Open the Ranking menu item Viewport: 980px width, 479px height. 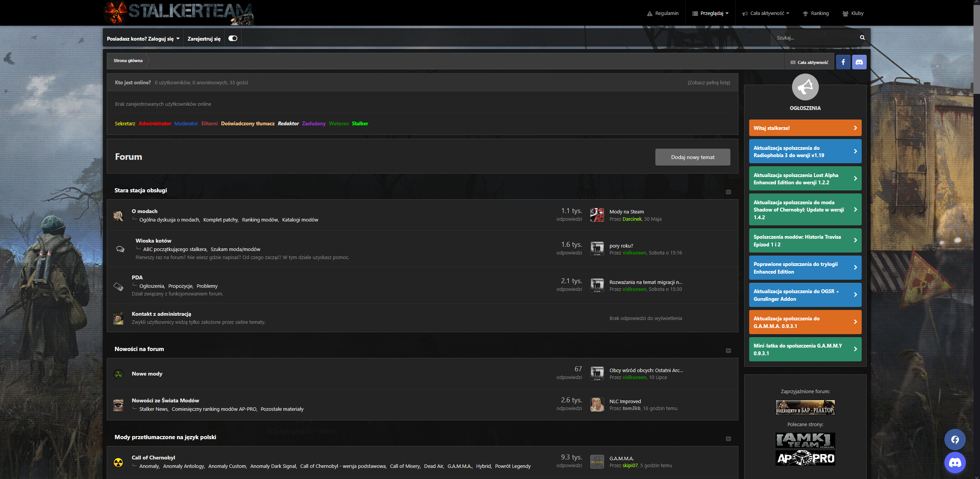point(815,13)
